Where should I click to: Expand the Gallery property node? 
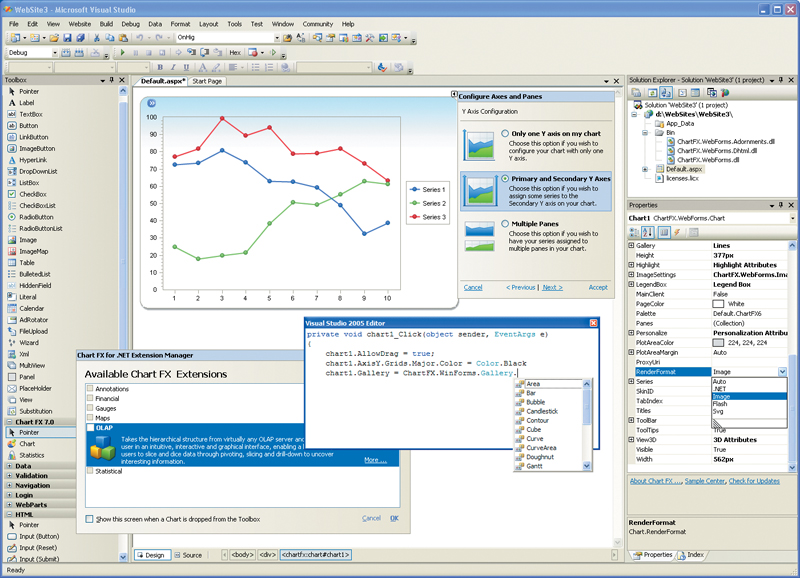point(632,245)
